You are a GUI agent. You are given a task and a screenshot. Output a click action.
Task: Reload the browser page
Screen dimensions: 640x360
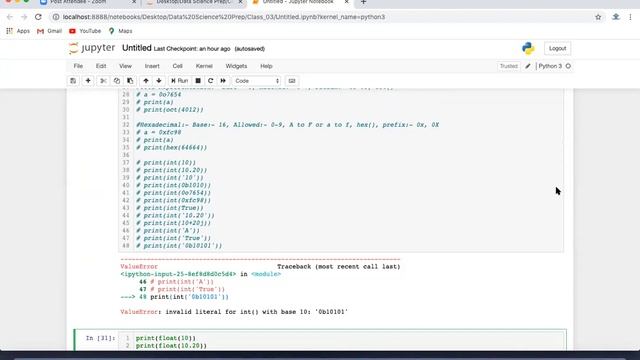(38, 17)
